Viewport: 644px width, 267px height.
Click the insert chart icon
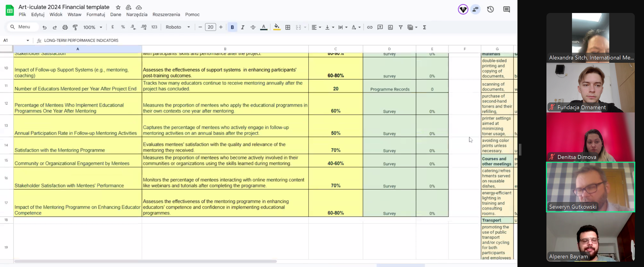tap(390, 27)
